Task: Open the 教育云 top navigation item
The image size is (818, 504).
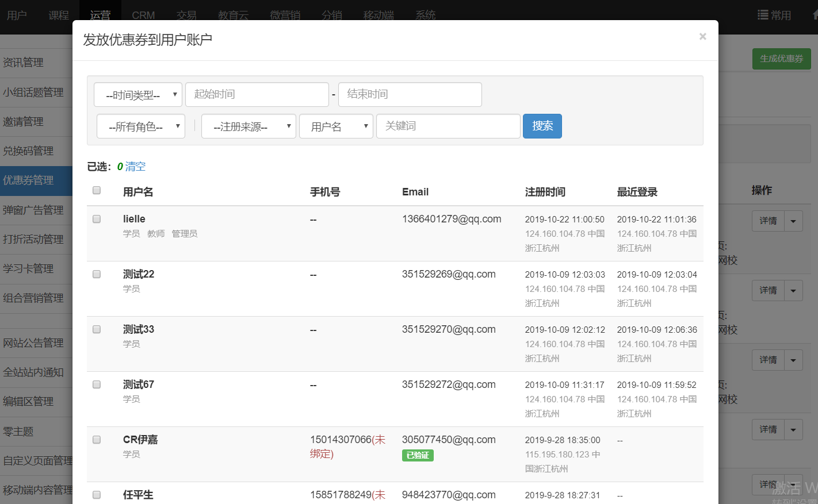Action: click(233, 16)
